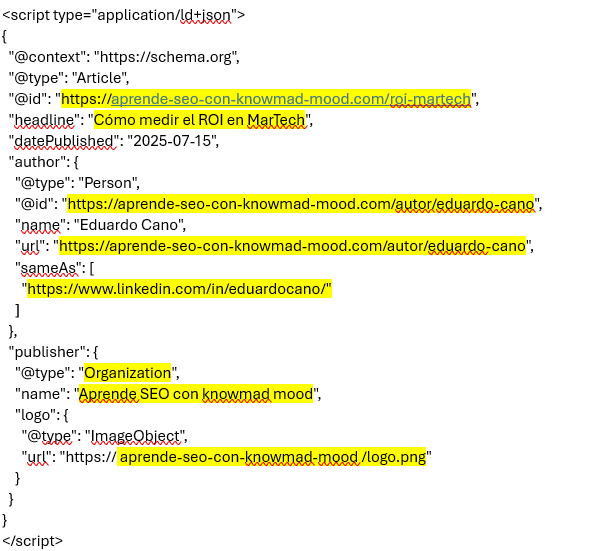Viewport: 615px width, 551px height.
Task: Click the "@type": "Person" line
Action: [x=77, y=183]
